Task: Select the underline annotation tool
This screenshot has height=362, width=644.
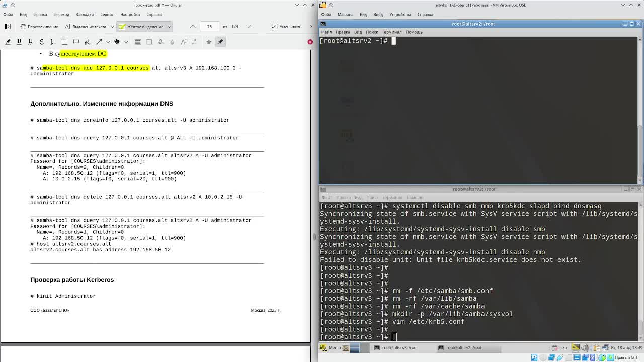Action: click(x=19, y=42)
